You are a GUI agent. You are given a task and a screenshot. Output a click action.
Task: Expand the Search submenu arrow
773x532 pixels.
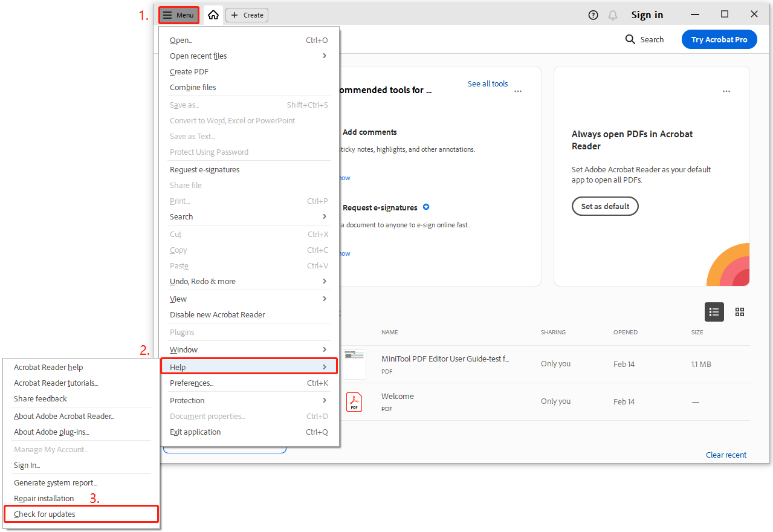pyautogui.click(x=325, y=216)
